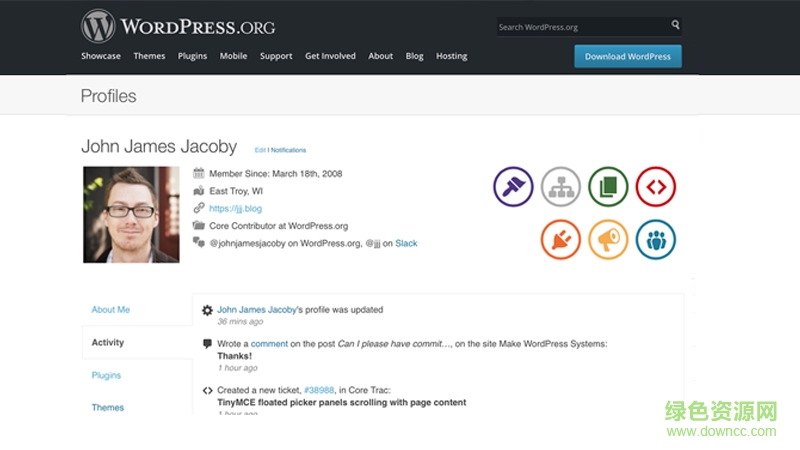Click the comment bubble icon by Wrote a comment

[x=207, y=344]
